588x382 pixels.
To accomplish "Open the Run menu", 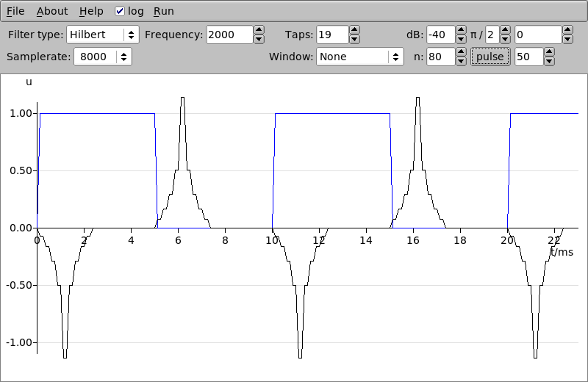I will [x=163, y=11].
